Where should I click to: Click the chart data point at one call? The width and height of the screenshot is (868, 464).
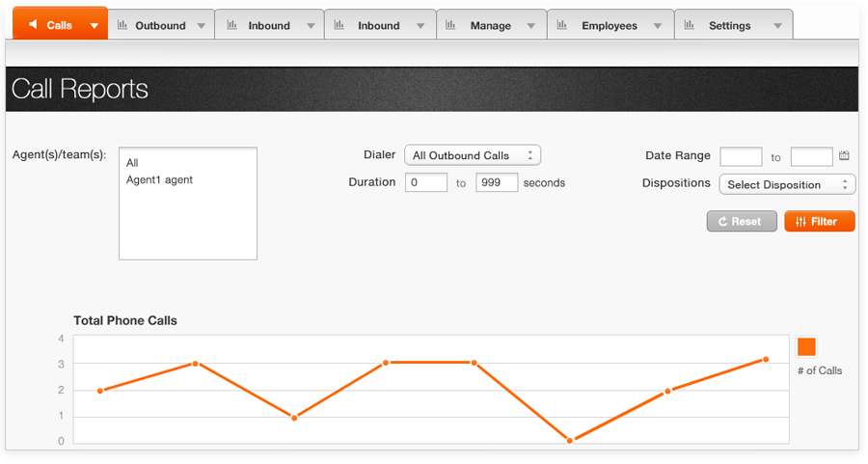point(294,418)
